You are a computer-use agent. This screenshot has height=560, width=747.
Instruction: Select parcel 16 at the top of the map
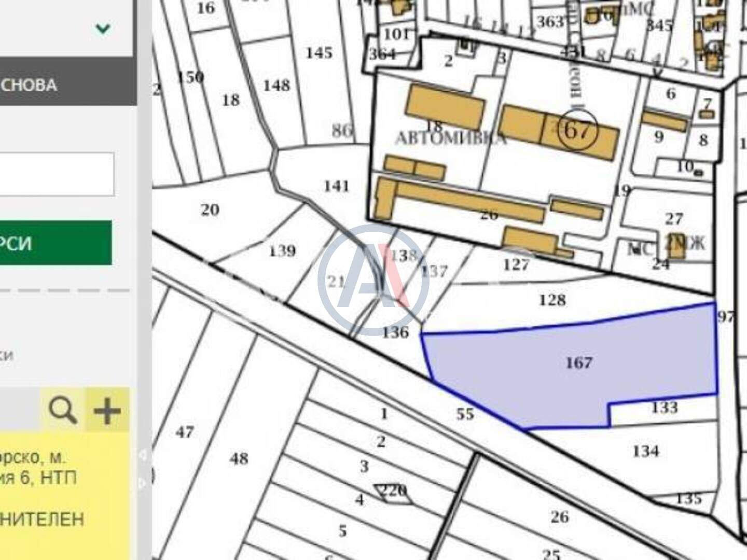pyautogui.click(x=206, y=8)
